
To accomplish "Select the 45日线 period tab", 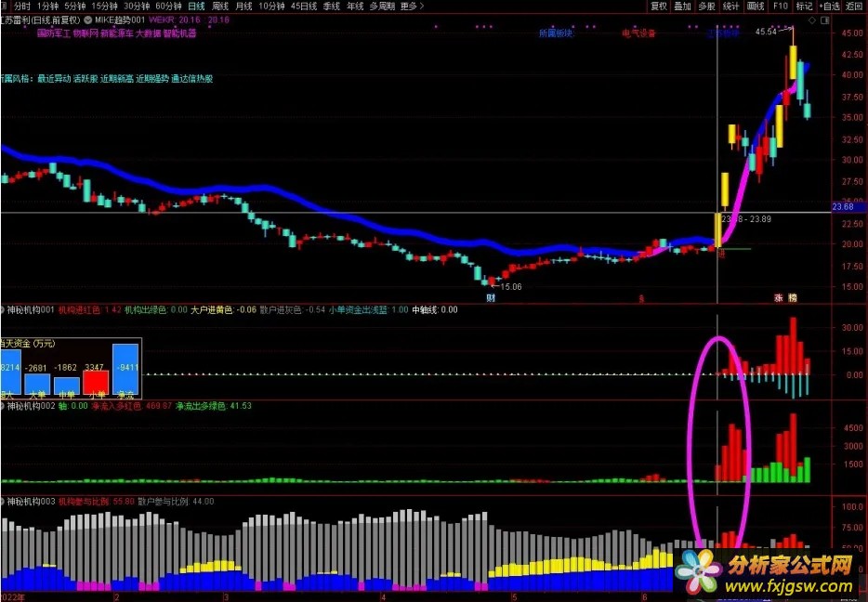I will 303,7.
